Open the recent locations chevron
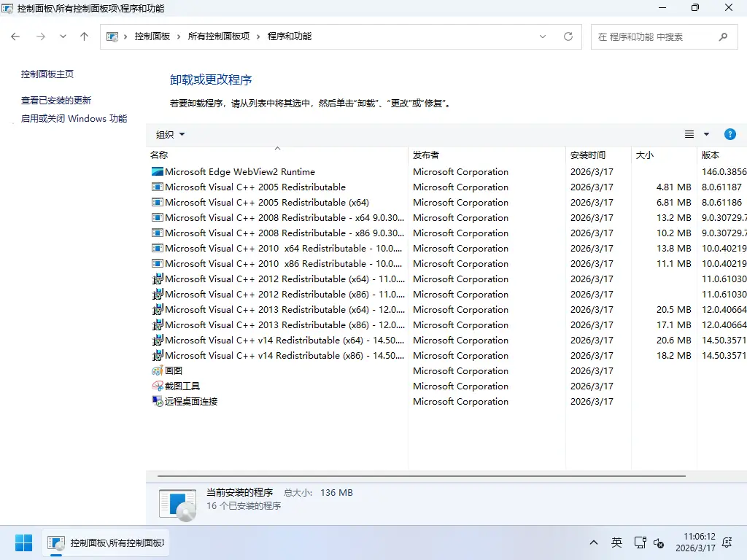747x560 pixels. pos(63,36)
